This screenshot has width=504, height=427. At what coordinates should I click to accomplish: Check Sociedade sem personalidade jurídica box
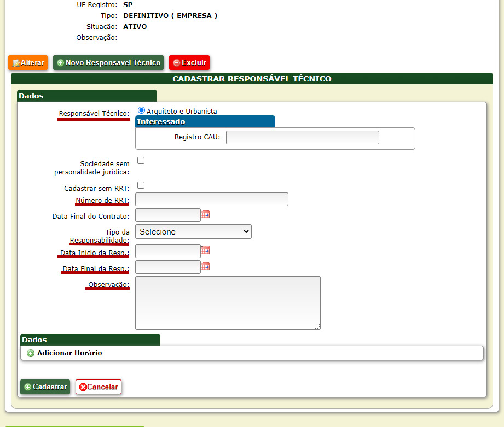(141, 161)
